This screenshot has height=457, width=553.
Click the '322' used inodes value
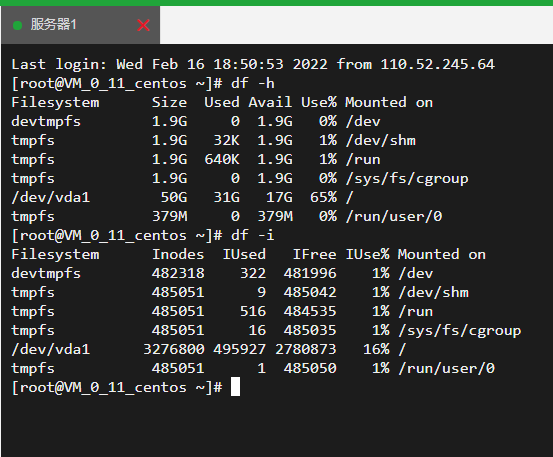[253, 274]
